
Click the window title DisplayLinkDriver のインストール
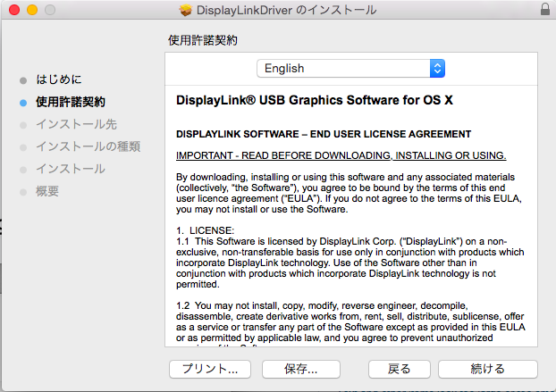pos(286,11)
